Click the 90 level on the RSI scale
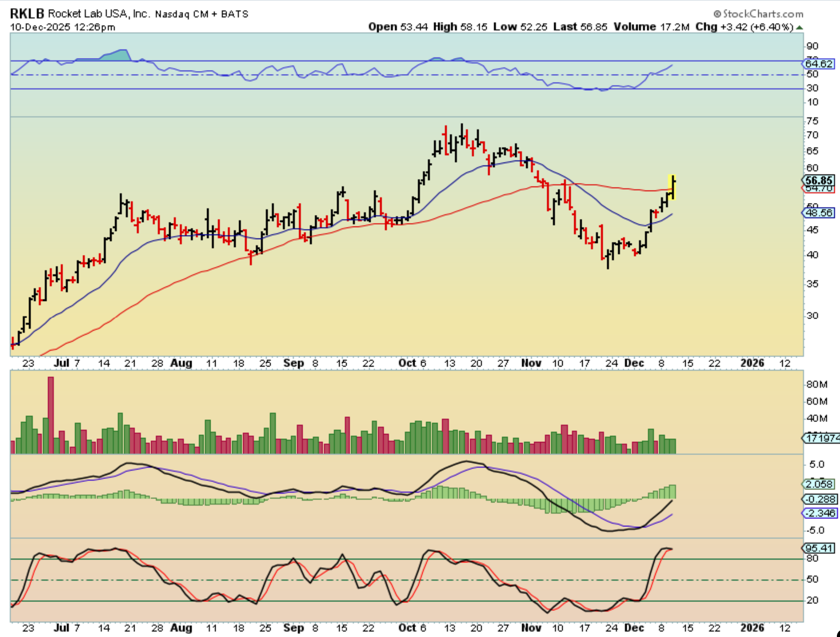Image resolution: width=840 pixels, height=637 pixels. (812, 46)
